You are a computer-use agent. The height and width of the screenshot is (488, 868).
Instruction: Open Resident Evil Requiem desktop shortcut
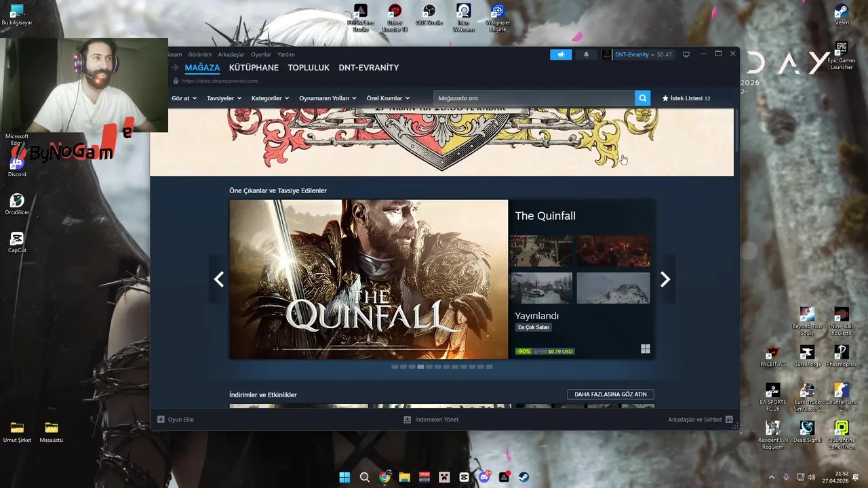point(772,435)
